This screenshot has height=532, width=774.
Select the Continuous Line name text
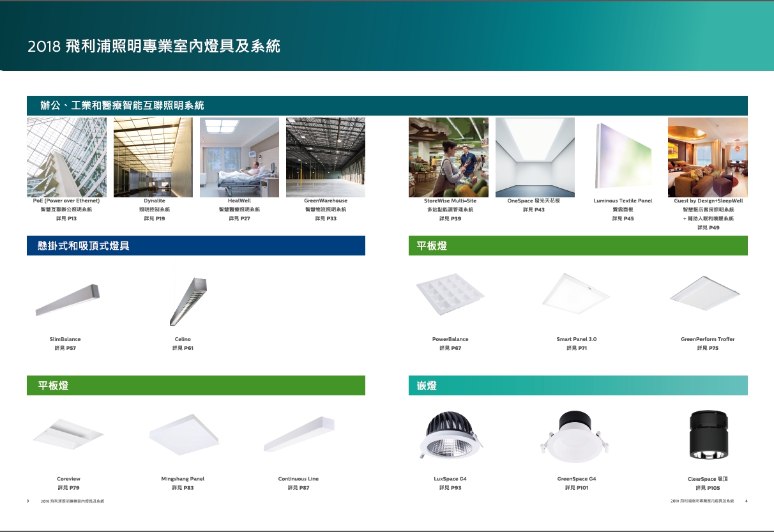(x=298, y=478)
